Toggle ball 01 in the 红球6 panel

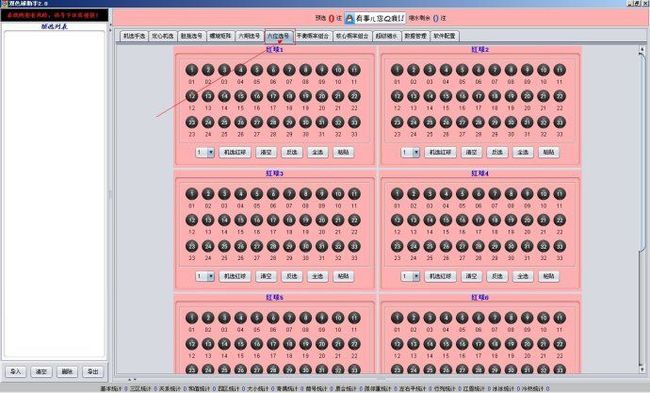pos(397,318)
